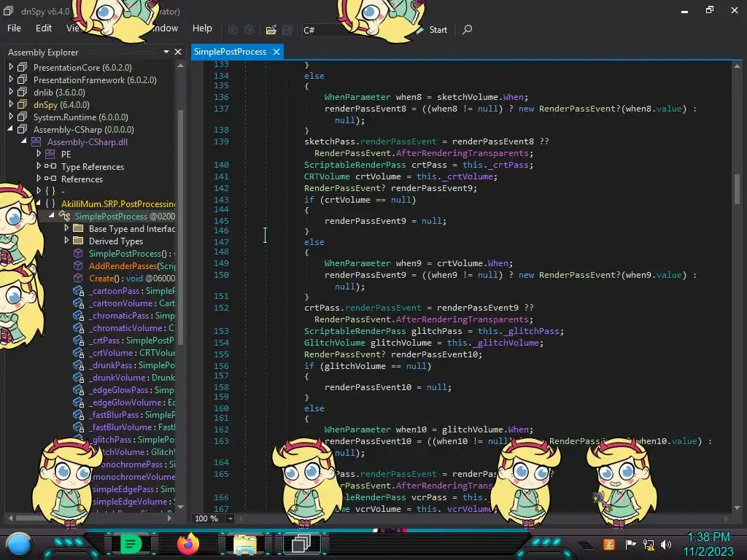Select the _drunkPass field
The image size is (747, 560).
pyautogui.click(x=132, y=365)
